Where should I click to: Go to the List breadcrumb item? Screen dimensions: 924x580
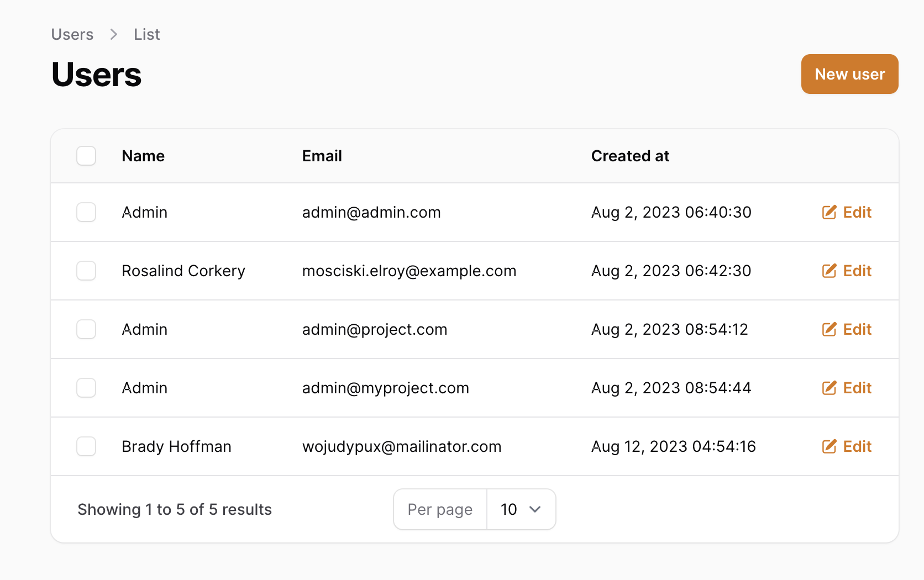tap(146, 34)
